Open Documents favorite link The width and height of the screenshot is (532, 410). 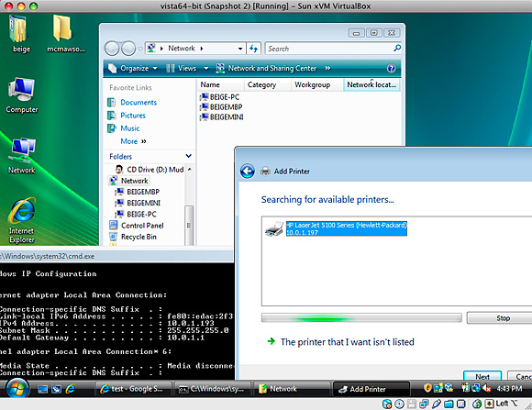click(x=132, y=102)
